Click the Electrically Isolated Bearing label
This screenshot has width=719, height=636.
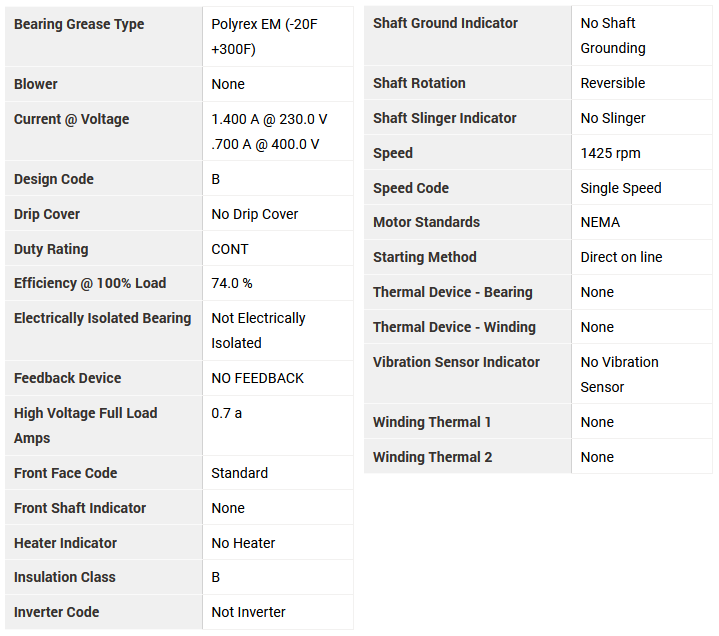pos(102,318)
